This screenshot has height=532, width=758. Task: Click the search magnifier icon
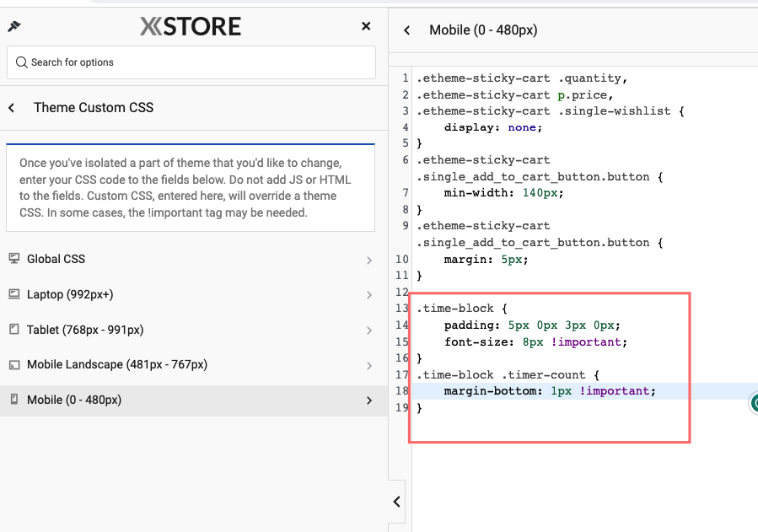[x=21, y=62]
